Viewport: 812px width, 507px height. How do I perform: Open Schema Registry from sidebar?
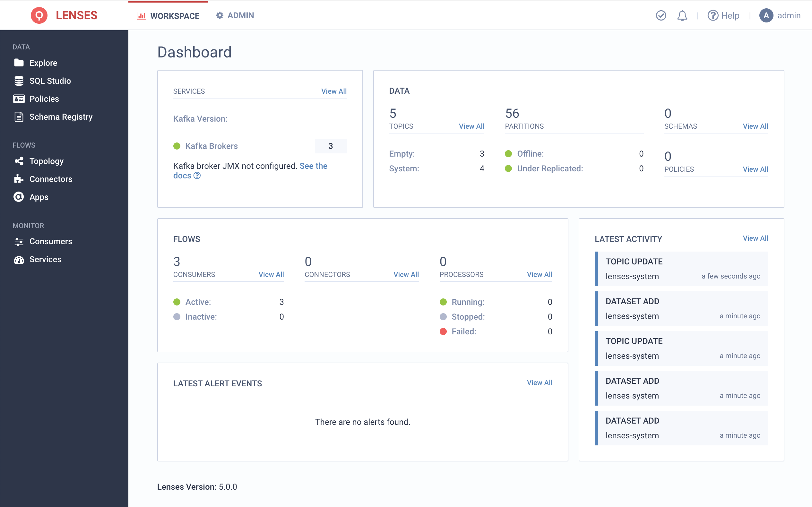click(x=61, y=116)
